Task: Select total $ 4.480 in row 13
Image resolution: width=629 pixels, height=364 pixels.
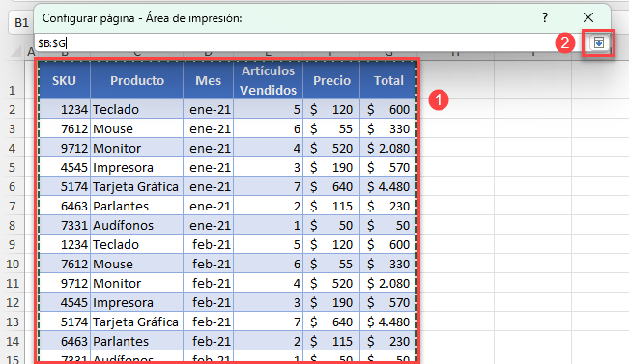Action: [388, 322]
